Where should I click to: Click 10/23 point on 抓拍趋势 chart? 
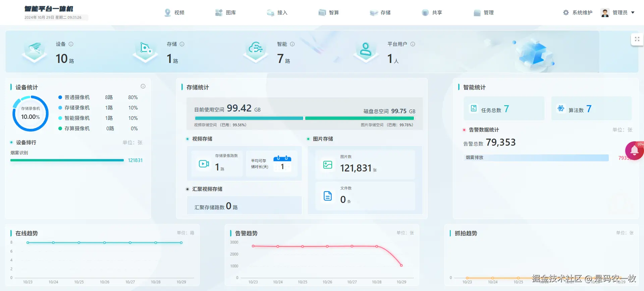pyautogui.click(x=467, y=278)
